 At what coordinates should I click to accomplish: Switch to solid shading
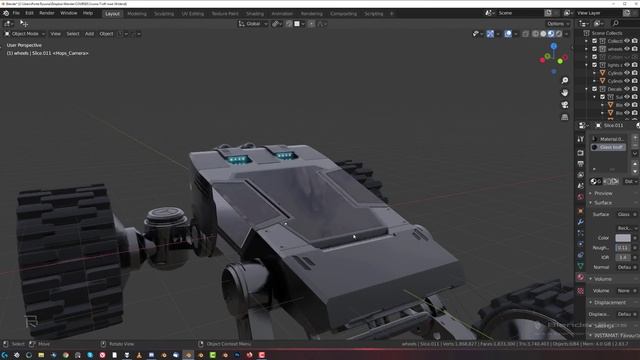tap(543, 34)
